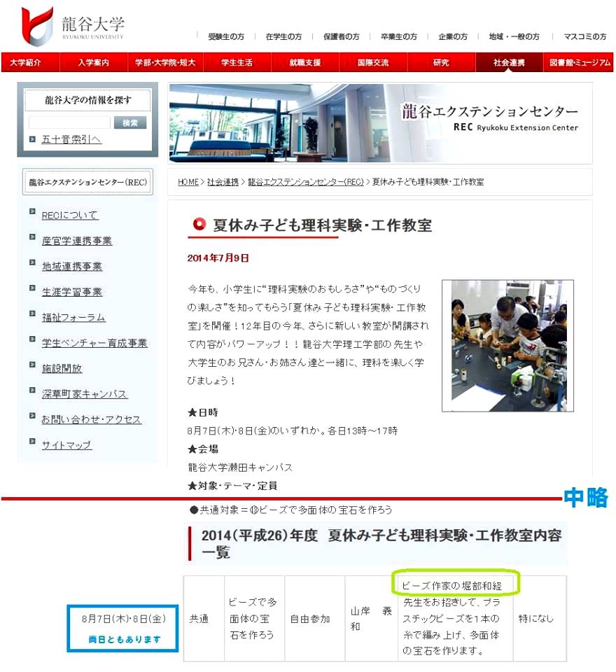The image size is (616, 672).
Task: Open the 在学生の方 audience menu
Action: (x=283, y=36)
